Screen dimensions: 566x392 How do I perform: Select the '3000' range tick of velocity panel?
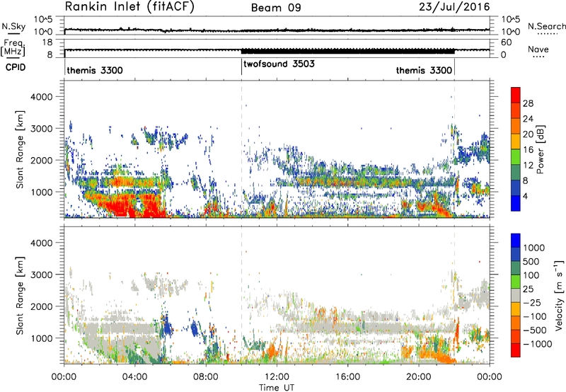tap(42, 275)
